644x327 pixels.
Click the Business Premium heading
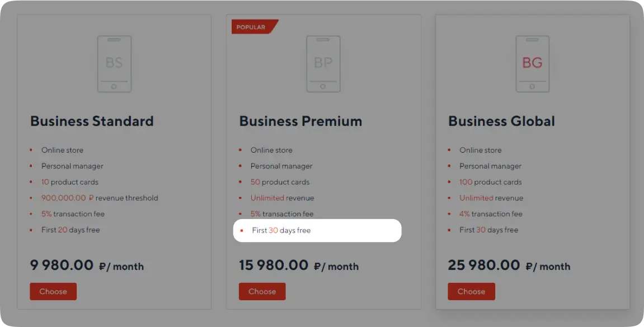(300, 121)
